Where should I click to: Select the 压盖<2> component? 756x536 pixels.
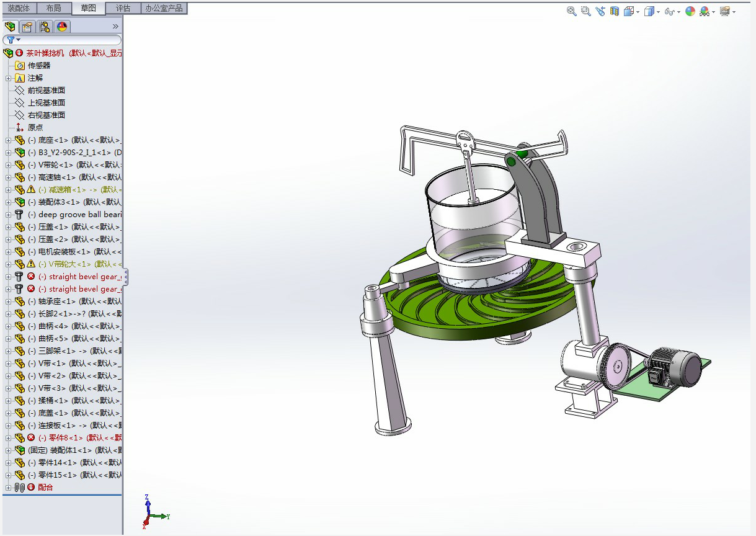(74, 239)
